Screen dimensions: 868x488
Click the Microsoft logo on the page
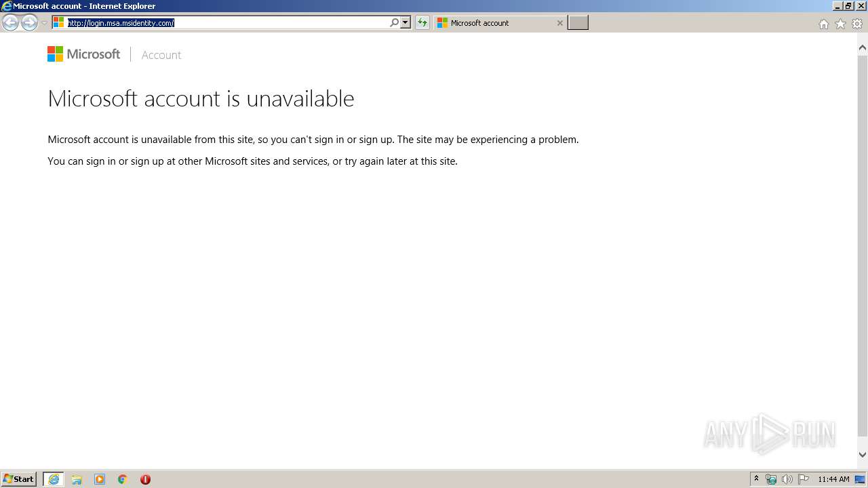click(x=83, y=54)
